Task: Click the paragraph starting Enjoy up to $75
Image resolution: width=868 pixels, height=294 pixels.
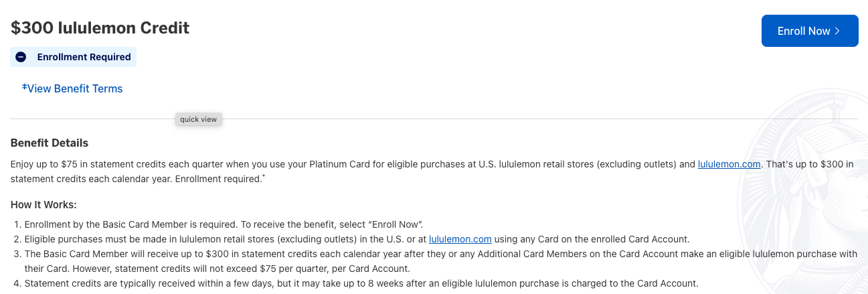Action: 432,171
